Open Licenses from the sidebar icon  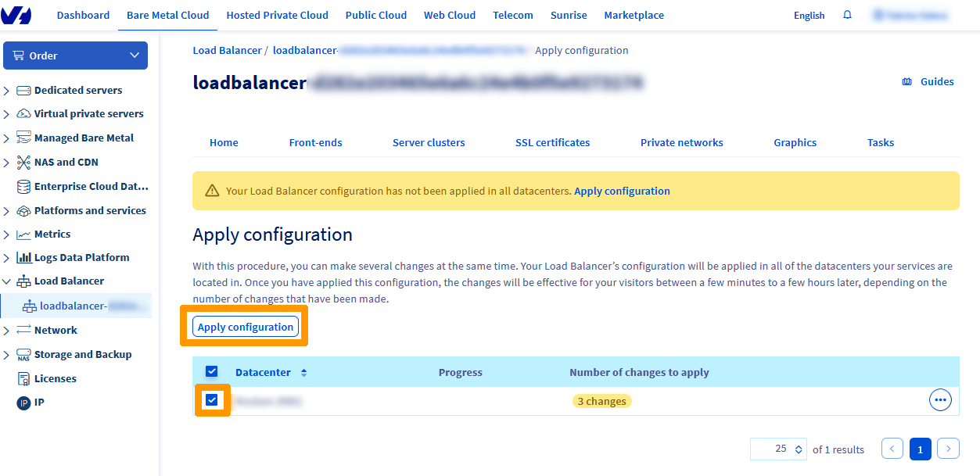pyautogui.click(x=25, y=378)
